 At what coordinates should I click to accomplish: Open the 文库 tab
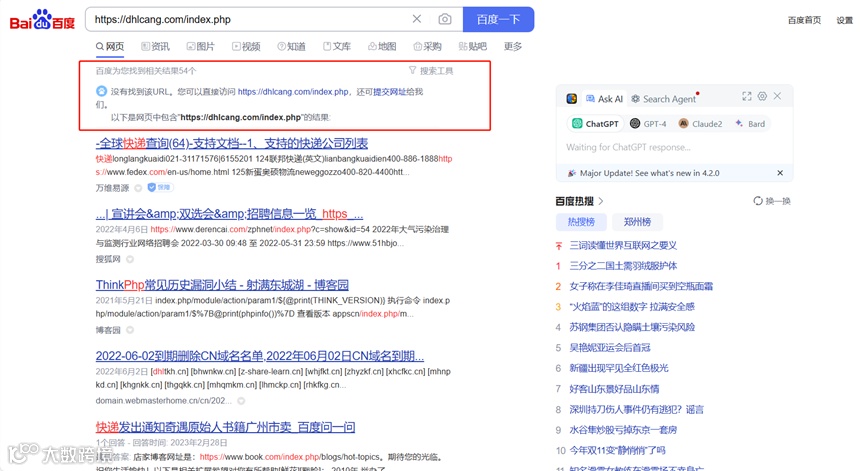pyautogui.click(x=337, y=46)
